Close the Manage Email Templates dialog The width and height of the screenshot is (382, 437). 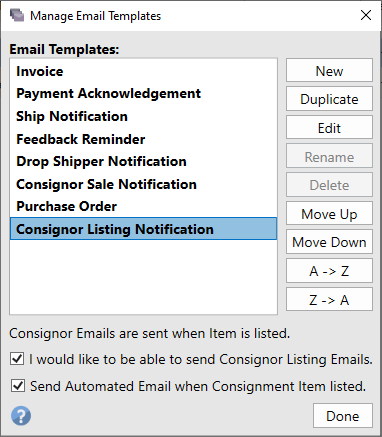point(366,15)
